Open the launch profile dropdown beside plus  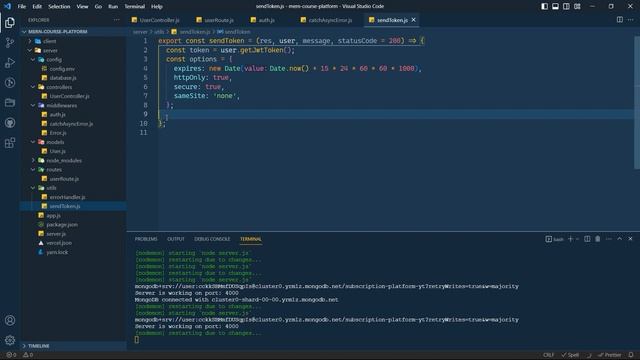click(x=577, y=239)
